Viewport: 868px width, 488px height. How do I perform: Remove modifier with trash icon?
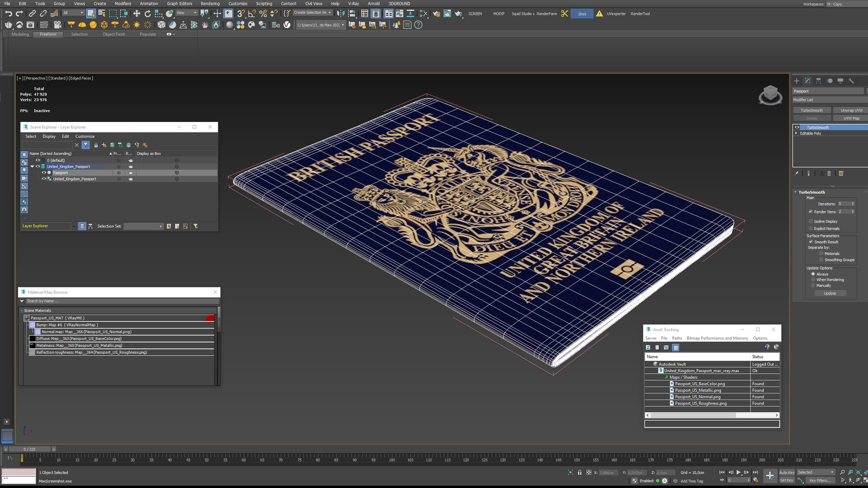click(829, 174)
